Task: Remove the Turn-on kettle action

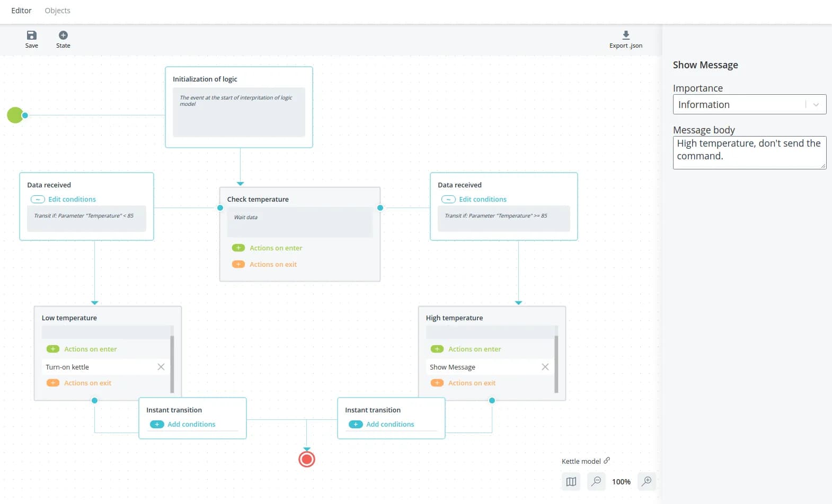Action: click(x=161, y=367)
